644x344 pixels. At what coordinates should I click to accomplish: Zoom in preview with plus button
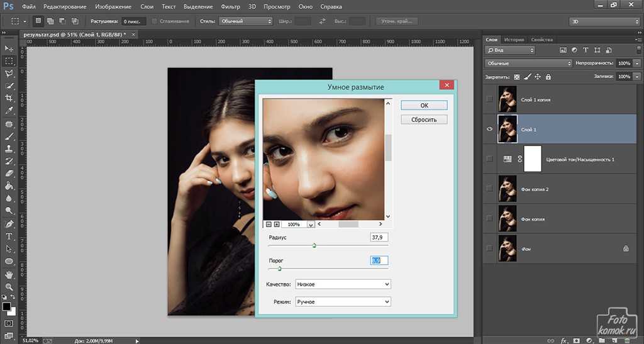(277, 224)
